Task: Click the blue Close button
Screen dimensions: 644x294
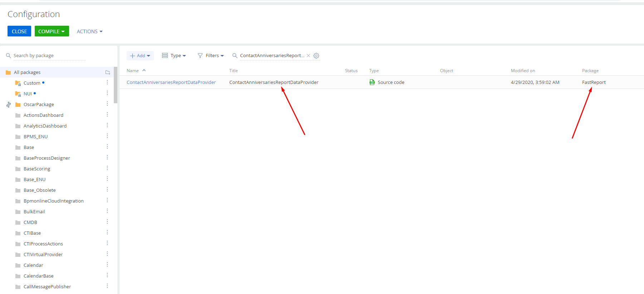Action: 19,31
